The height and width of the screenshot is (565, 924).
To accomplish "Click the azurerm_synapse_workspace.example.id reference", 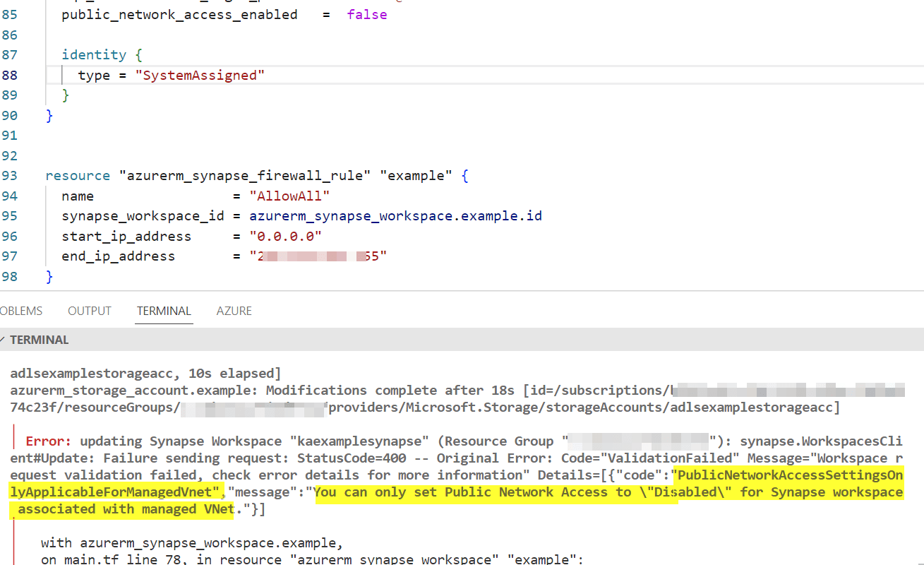I will click(x=395, y=215).
